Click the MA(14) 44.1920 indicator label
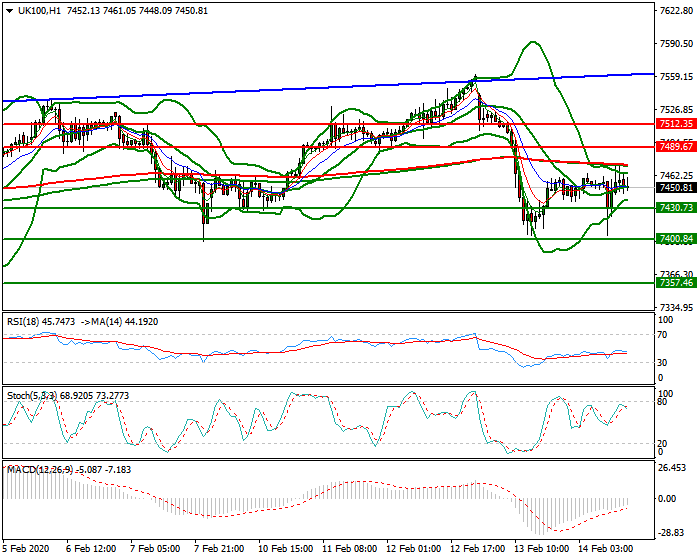 pyautogui.click(x=125, y=322)
